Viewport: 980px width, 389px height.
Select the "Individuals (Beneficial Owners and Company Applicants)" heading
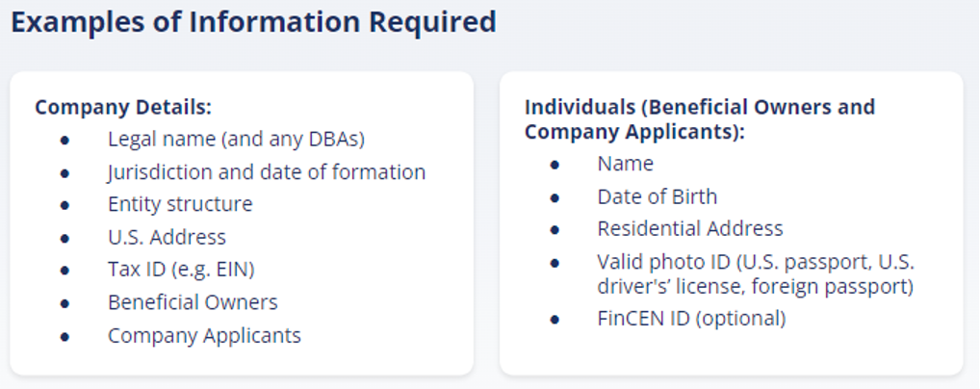[699, 119]
